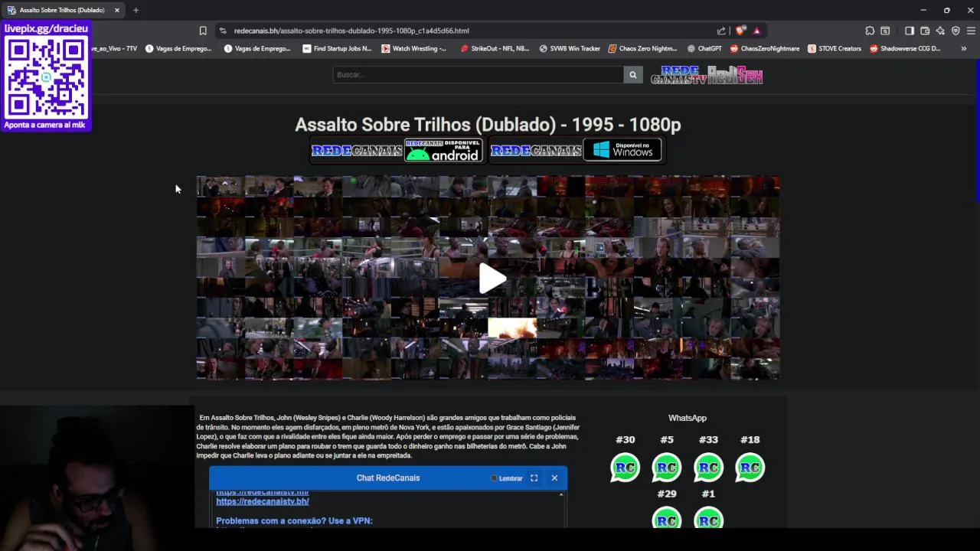Image resolution: width=980 pixels, height=551 pixels.
Task: Open RedeCanais Android app banner
Action: [x=397, y=151]
